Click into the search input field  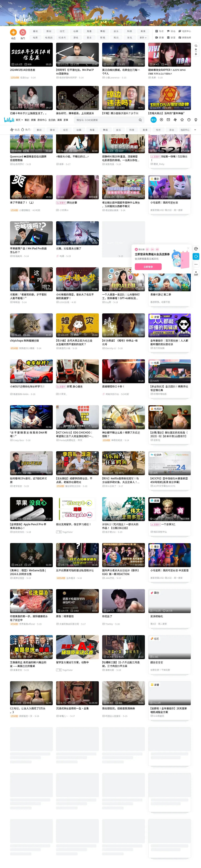click(106, 120)
